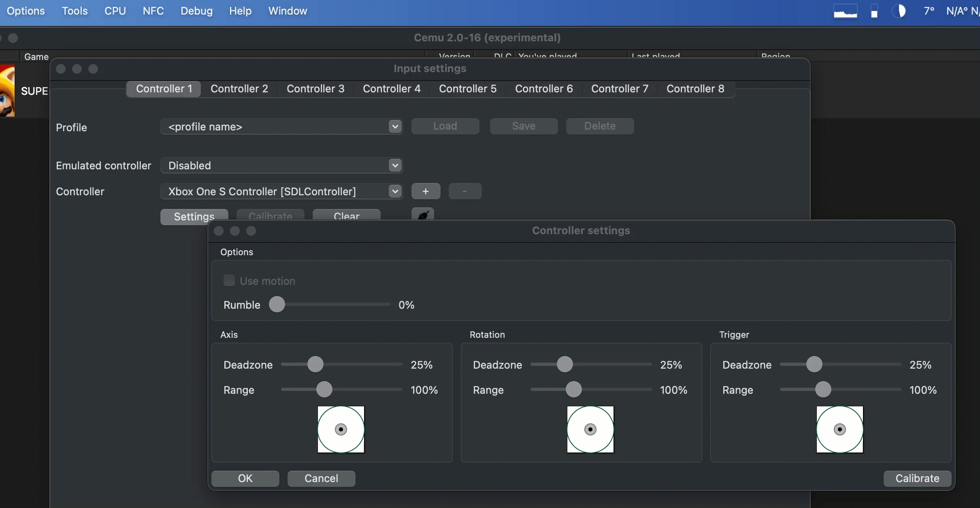Click the Axis Range slider handle
The height and width of the screenshot is (508, 980).
pos(324,389)
